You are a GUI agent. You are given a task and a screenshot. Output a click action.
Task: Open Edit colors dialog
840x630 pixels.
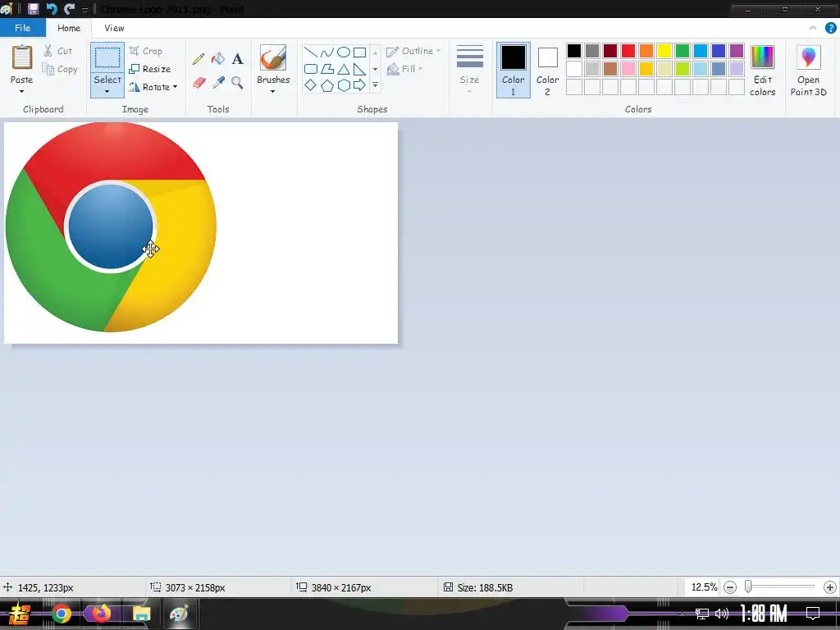click(762, 71)
